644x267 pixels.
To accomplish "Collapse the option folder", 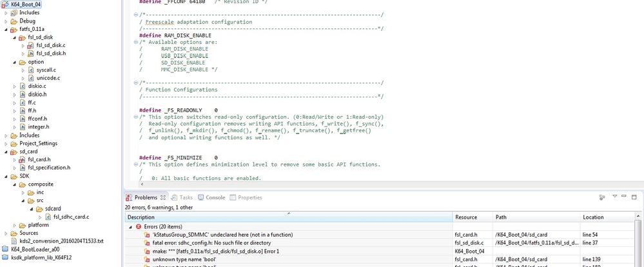I will coord(14,62).
